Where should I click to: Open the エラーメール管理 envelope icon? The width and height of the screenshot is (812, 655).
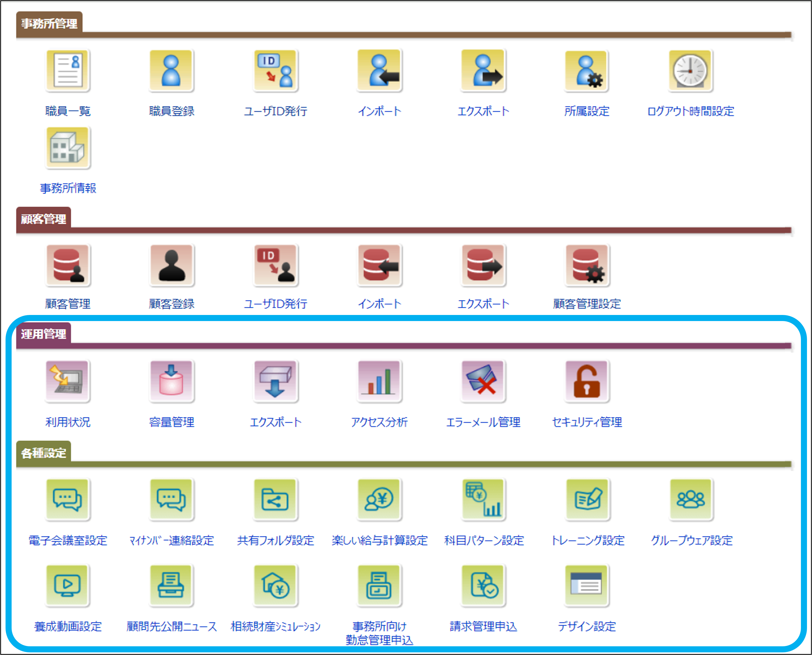tap(483, 381)
